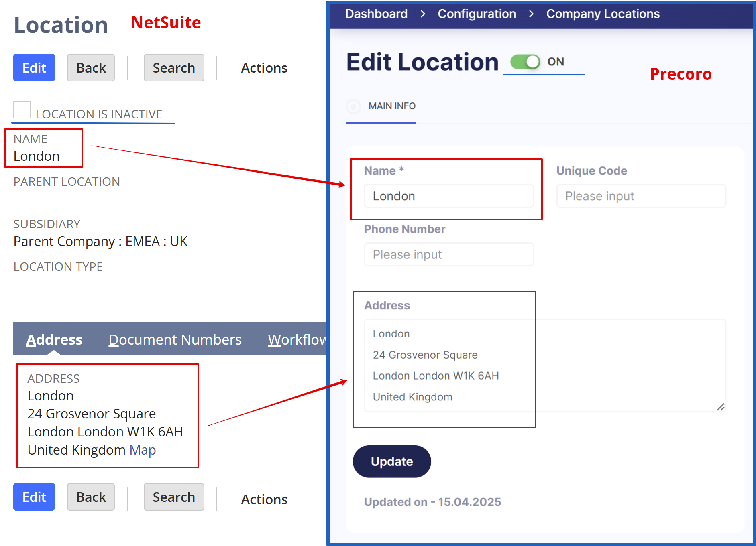
Task: Open Company Locations in the breadcrumb
Action: coord(603,14)
